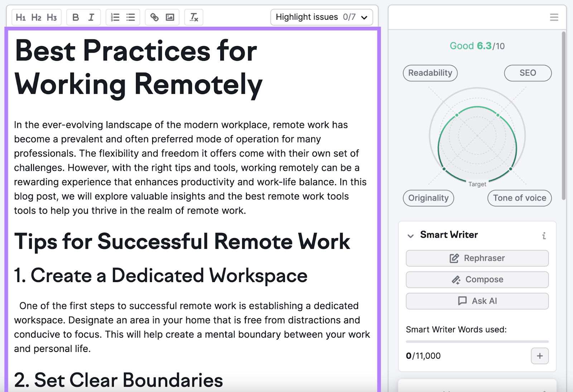Click the Smart Writer words usage bar
Image resolution: width=573 pixels, height=392 pixels.
(477, 342)
